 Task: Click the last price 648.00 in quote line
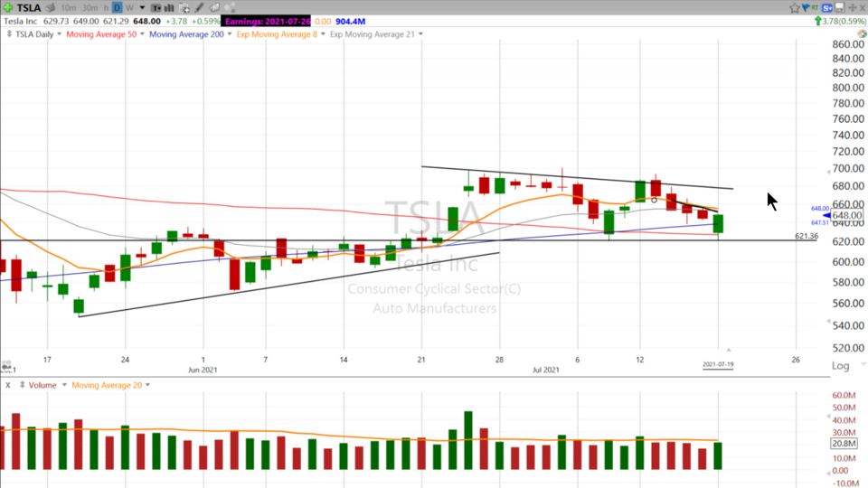(146, 21)
